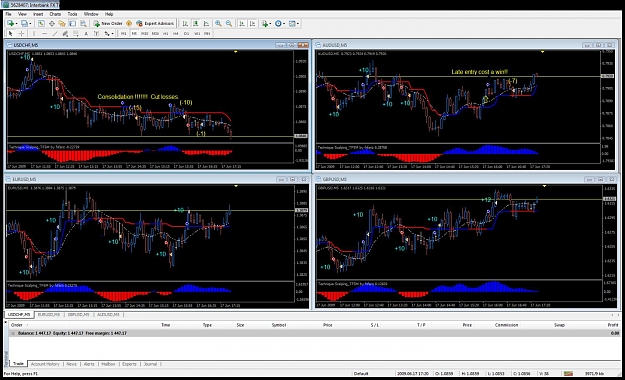
Task: Open the Help menu
Action: 109,14
